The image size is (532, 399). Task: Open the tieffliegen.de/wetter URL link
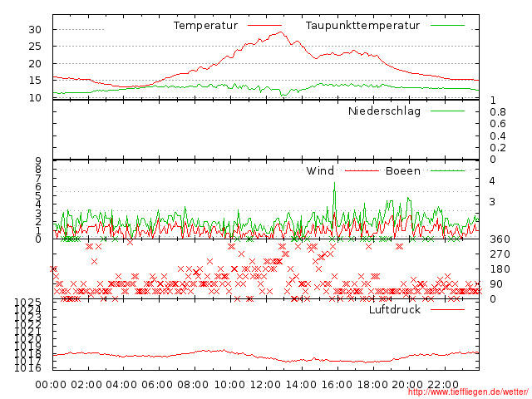click(468, 392)
